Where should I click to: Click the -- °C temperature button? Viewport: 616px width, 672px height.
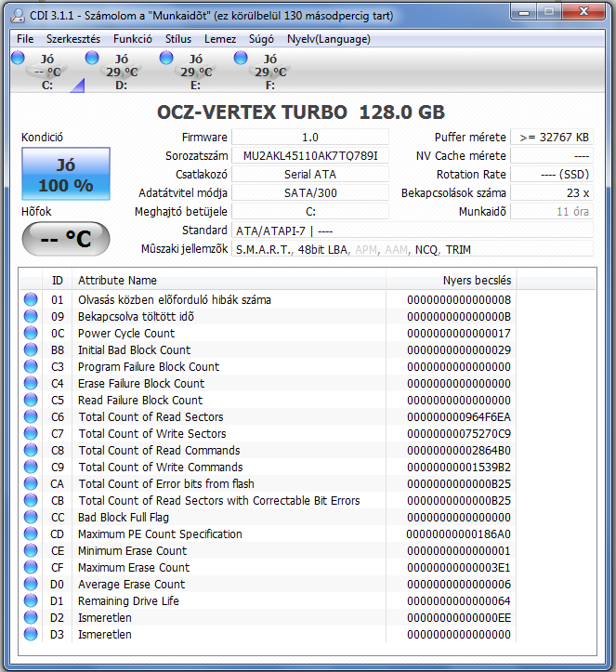(x=66, y=239)
